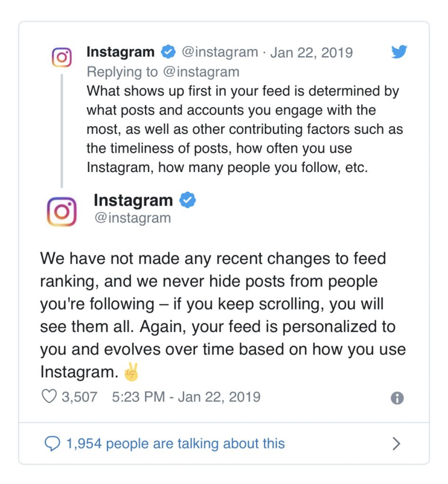This screenshot has height=484, width=448.
Task: Click the verified badge beside the top Instagram name
Action: 168,52
